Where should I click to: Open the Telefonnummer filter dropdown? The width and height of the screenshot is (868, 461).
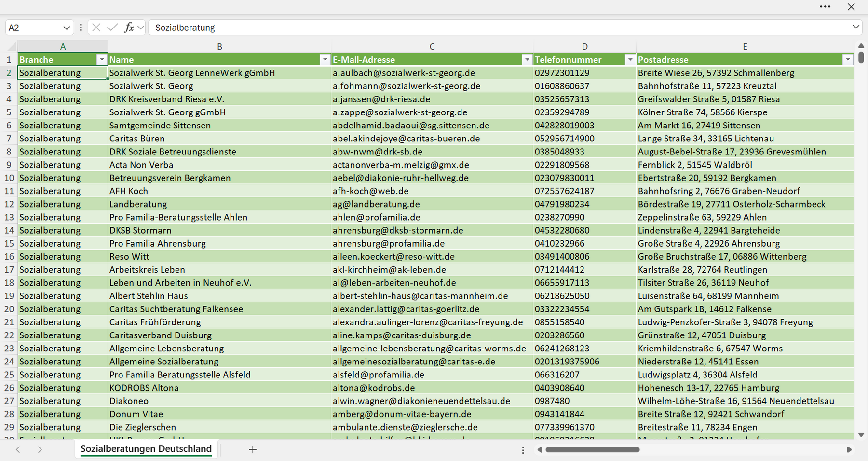[x=630, y=59]
